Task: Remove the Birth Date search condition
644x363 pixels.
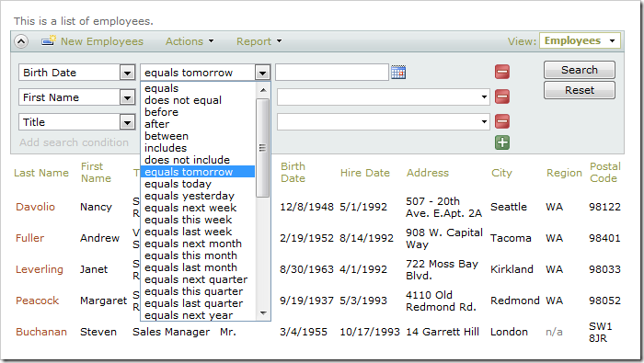Action: pyautogui.click(x=502, y=72)
